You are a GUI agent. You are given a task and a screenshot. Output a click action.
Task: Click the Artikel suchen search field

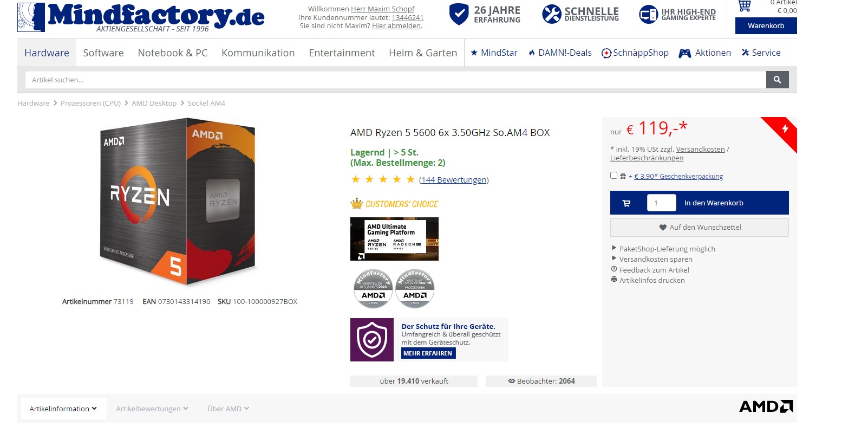point(395,80)
